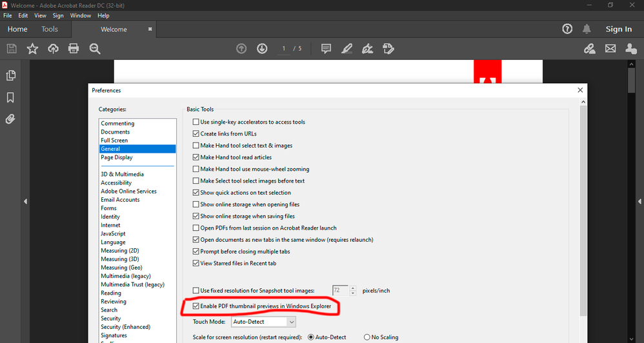The image size is (644, 343).
Task: Close the Welcome document tab
Action: (150, 29)
